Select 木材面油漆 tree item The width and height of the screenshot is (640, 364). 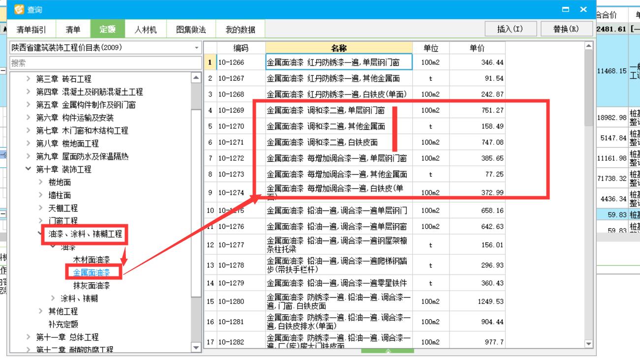click(x=91, y=259)
